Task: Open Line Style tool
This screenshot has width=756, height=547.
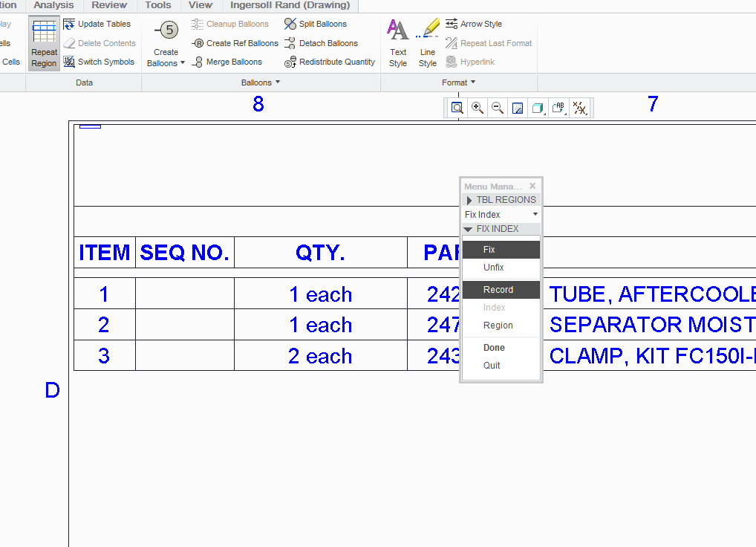Action: point(428,42)
